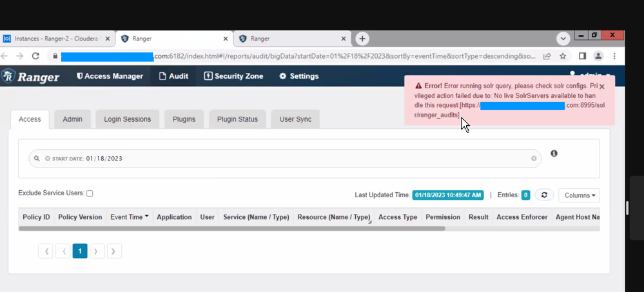Screen dimensions: 644x292
Task: Clear all filters in the search box
Action: point(534,158)
